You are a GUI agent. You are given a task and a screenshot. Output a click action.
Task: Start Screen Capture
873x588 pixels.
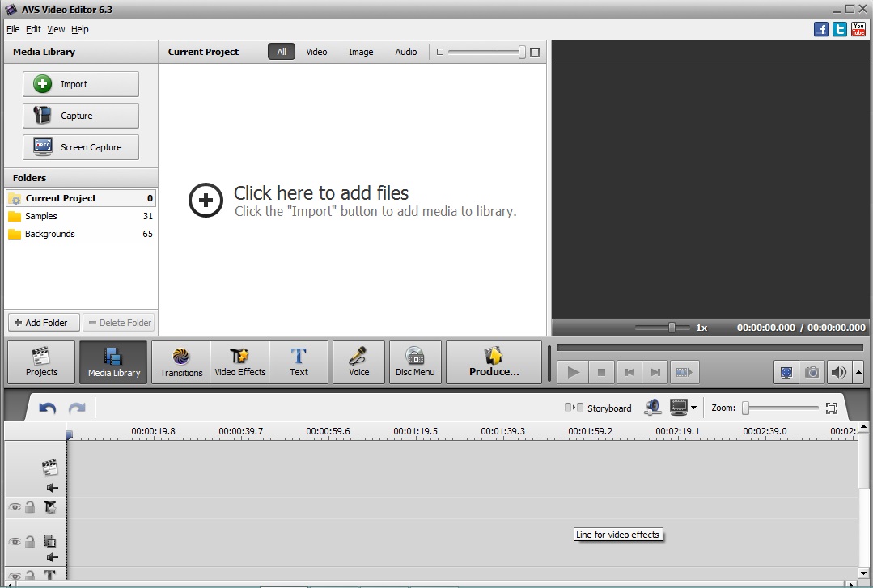(81, 147)
